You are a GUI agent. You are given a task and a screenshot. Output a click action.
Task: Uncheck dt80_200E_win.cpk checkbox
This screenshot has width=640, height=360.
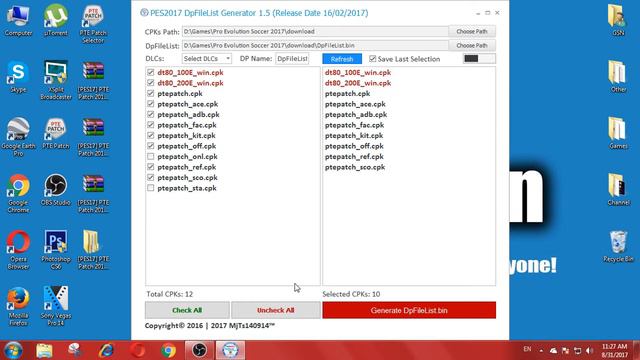pos(151,83)
